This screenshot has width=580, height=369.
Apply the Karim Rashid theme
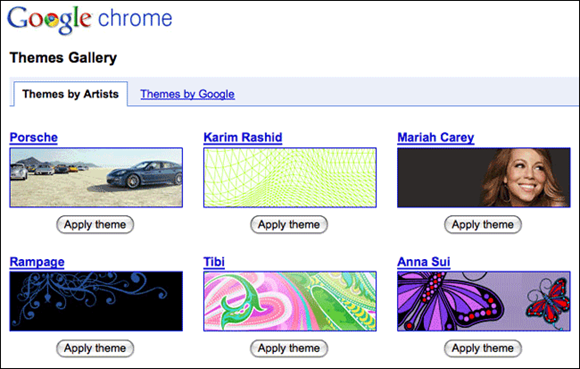(x=289, y=224)
